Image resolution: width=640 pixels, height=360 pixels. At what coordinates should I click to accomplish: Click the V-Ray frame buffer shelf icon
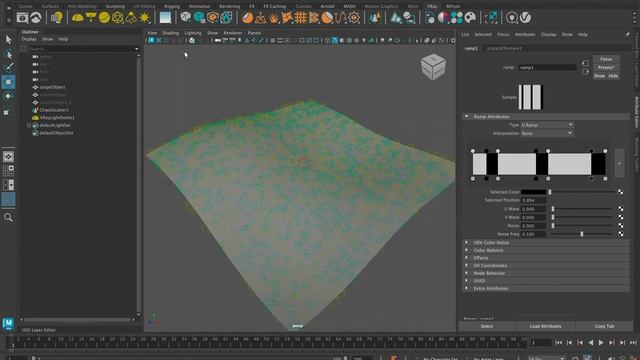click(x=22, y=18)
